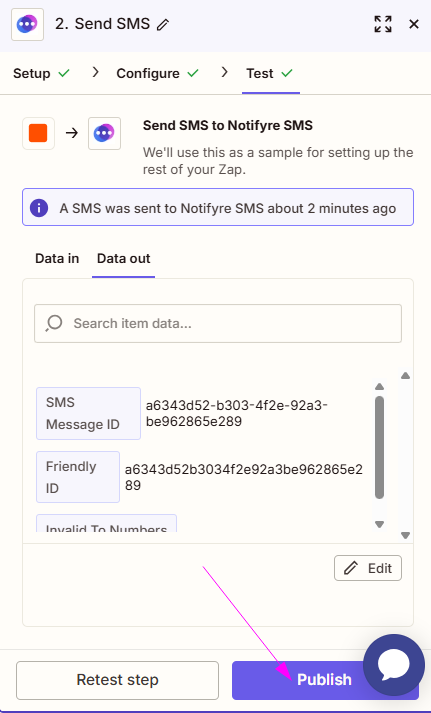Viewport: 431px width, 713px height.
Task: Click the Notifyre SMS icon next to the arrow
Action: click(104, 133)
